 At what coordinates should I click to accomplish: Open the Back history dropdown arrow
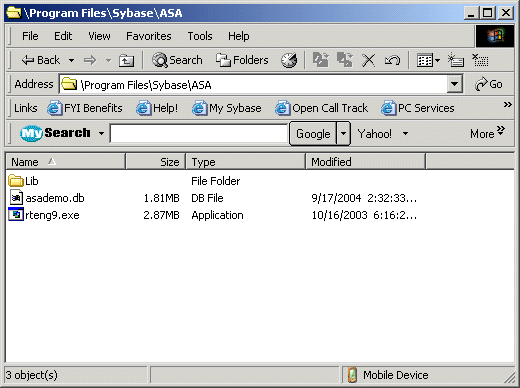pos(71,61)
